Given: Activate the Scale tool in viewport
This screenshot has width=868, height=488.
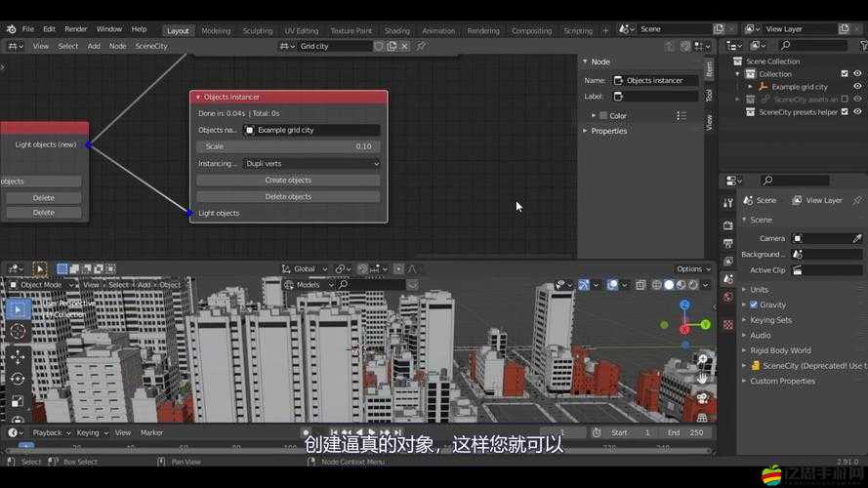Looking at the screenshot, I should click(18, 401).
